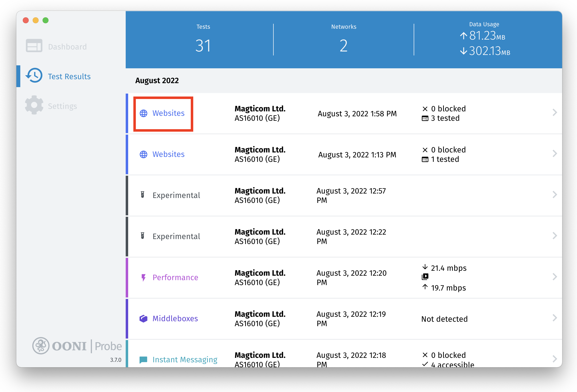Click the Tests count 31 in header
Image resolution: width=577 pixels, height=392 pixels.
[203, 46]
